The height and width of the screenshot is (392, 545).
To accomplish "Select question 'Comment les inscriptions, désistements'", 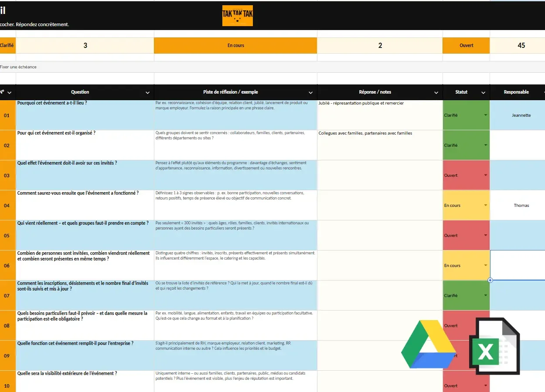I will coord(83,286).
